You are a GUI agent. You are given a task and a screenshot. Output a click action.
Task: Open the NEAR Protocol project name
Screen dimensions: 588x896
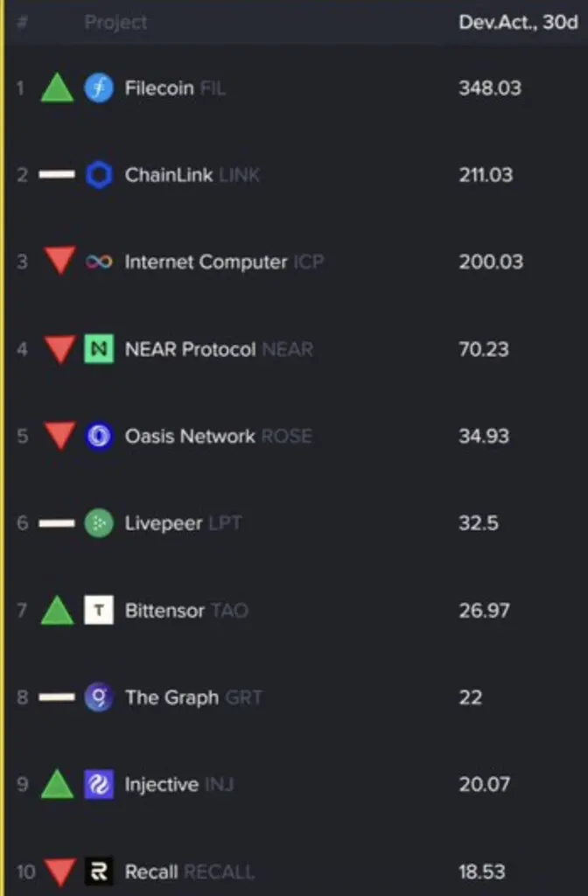[190, 349]
